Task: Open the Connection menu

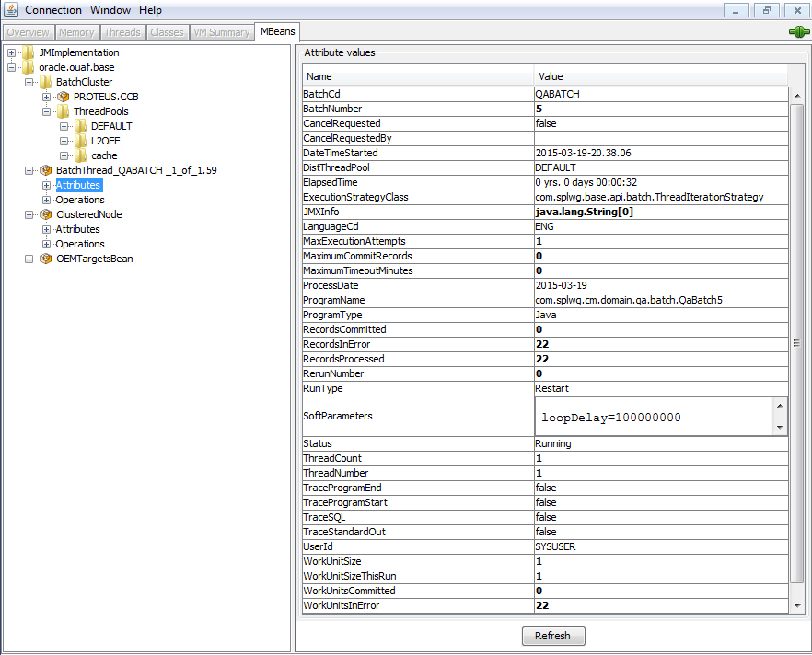Action: coord(52,9)
